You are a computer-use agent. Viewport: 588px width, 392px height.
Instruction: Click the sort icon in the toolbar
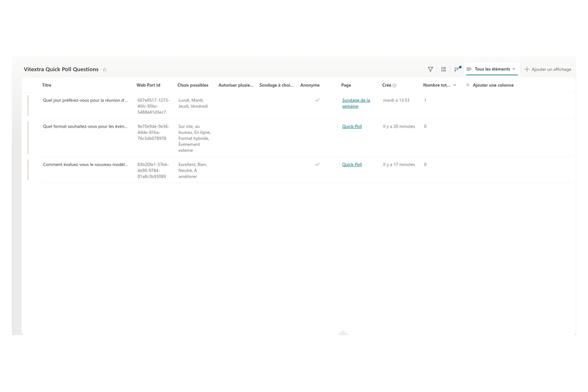pos(457,69)
